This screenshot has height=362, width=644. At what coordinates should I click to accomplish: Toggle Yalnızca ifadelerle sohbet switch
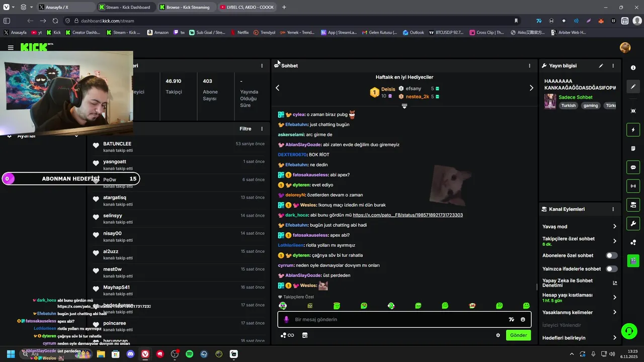pyautogui.click(x=611, y=269)
